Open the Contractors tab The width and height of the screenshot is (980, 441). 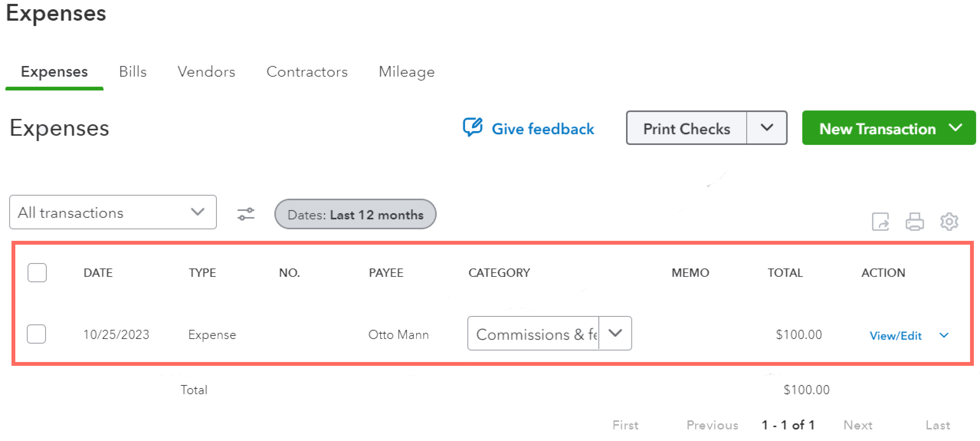pos(307,72)
